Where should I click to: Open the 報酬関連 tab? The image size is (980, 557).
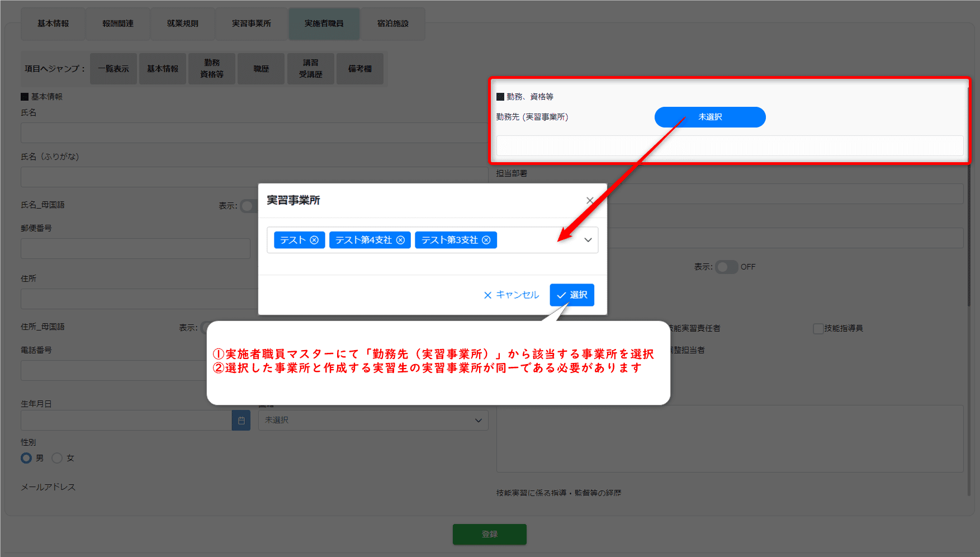[x=118, y=23]
